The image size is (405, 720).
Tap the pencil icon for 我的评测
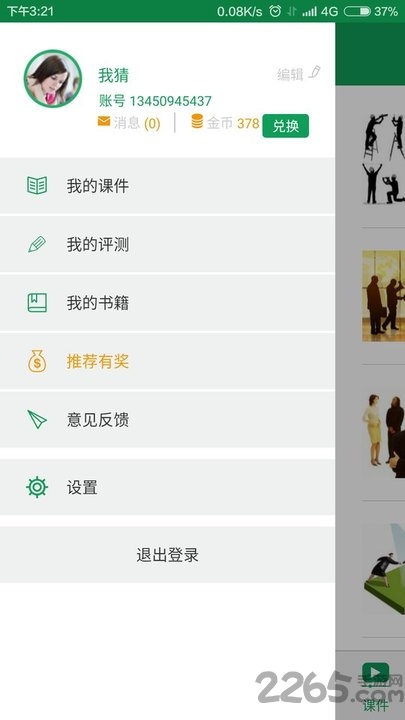click(x=37, y=244)
